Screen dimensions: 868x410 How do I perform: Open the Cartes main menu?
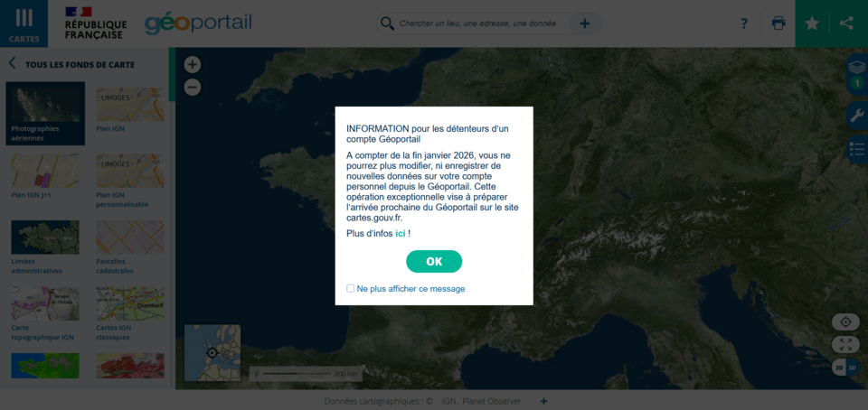[24, 23]
